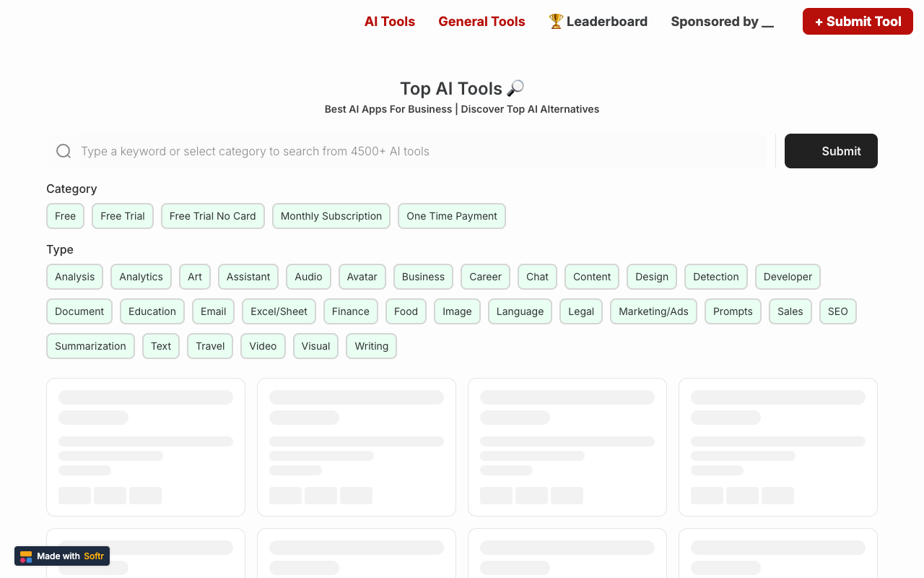924x578 pixels.
Task: Click the search magnifier icon
Action: pos(64,151)
